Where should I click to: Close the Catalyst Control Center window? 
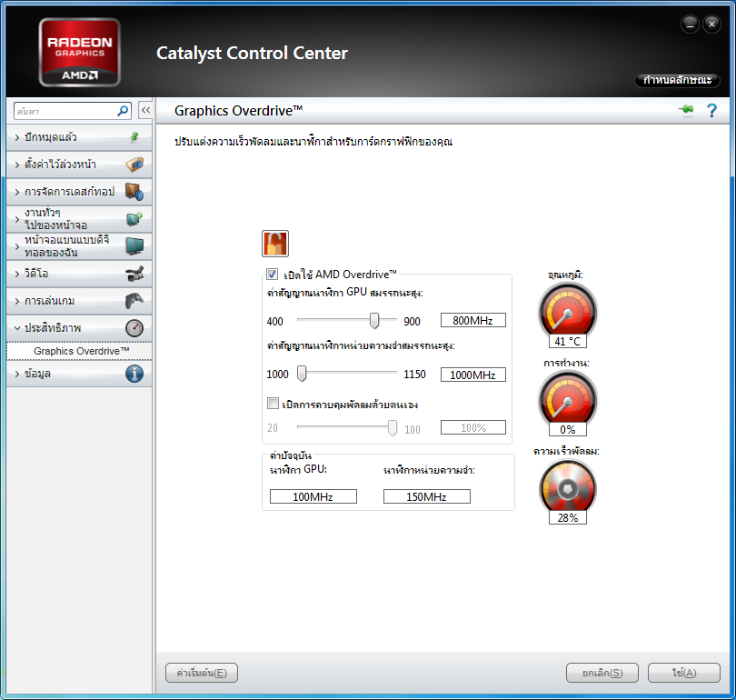[x=711, y=25]
